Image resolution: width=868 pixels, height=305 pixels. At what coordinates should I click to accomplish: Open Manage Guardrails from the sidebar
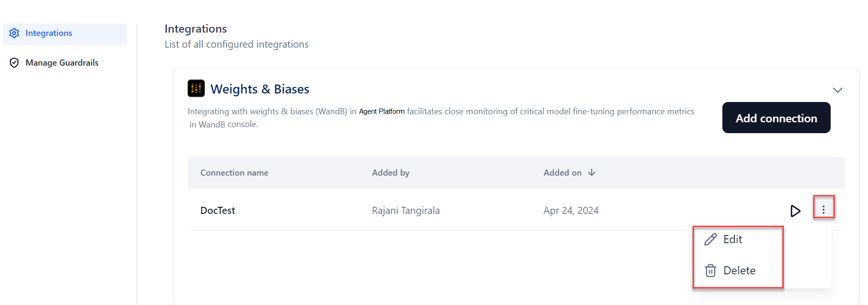pos(62,63)
